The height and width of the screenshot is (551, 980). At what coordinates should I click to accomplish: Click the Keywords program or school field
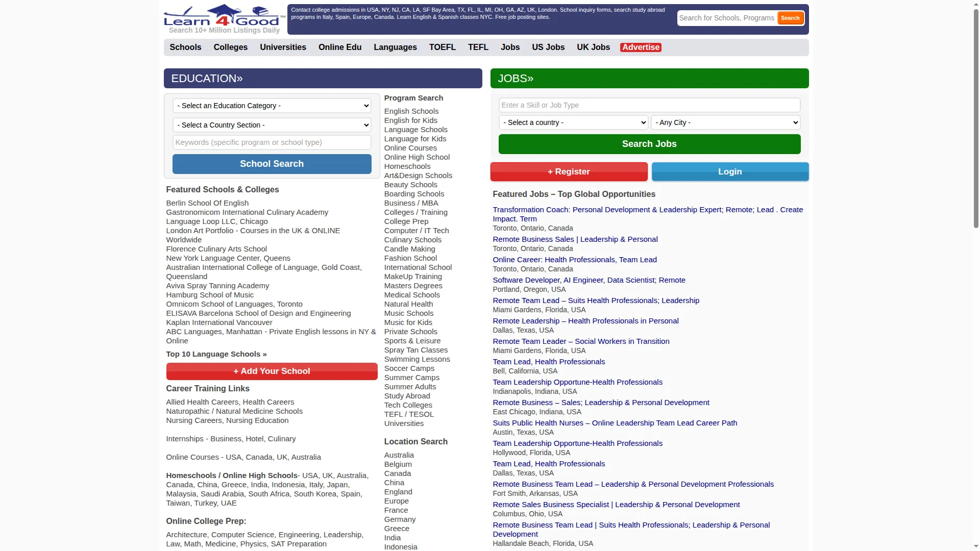[x=272, y=142]
